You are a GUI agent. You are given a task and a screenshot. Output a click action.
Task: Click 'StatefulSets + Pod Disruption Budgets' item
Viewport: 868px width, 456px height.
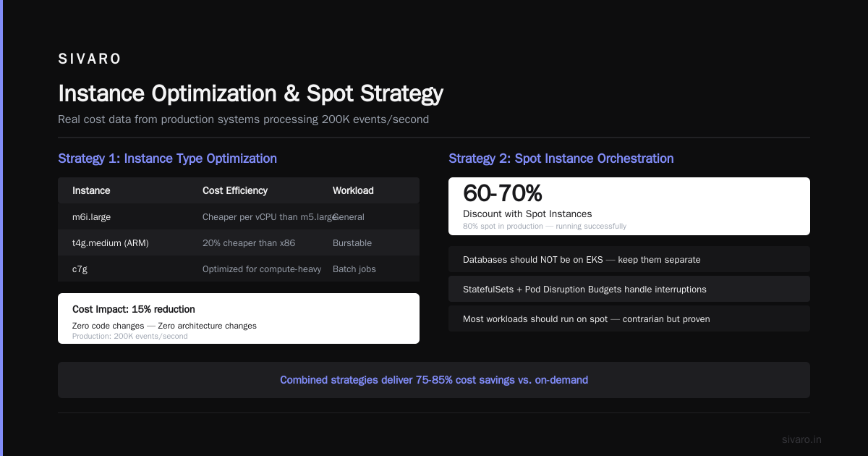(629, 289)
